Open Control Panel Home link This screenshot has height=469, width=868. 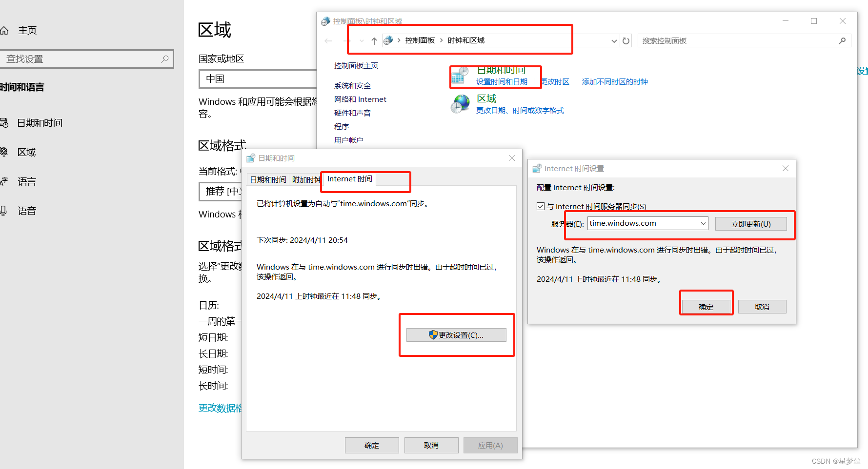pyautogui.click(x=356, y=66)
